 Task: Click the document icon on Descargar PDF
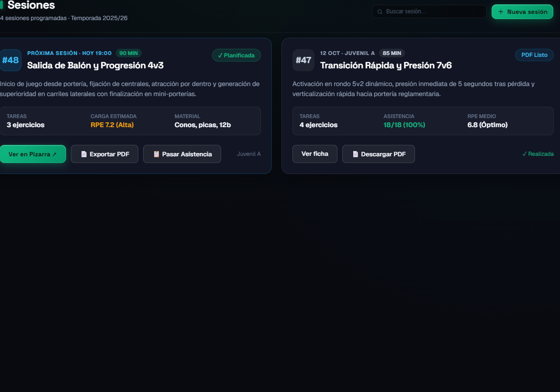tap(355, 154)
